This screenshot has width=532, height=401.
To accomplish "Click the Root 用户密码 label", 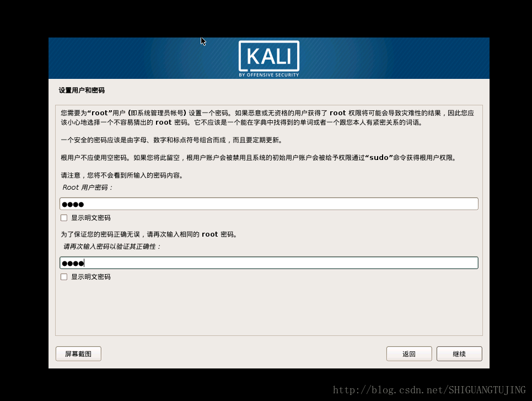I will (x=87, y=188).
